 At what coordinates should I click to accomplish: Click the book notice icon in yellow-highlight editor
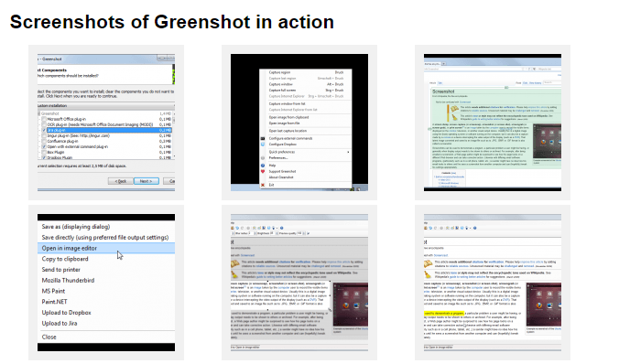[x=429, y=263]
